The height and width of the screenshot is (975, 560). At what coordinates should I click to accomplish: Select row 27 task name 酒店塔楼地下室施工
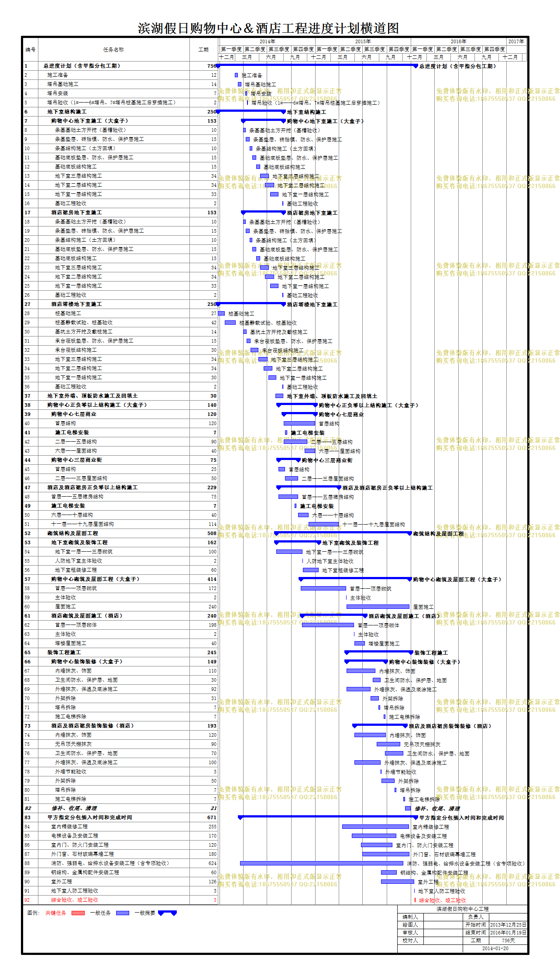tap(76, 304)
